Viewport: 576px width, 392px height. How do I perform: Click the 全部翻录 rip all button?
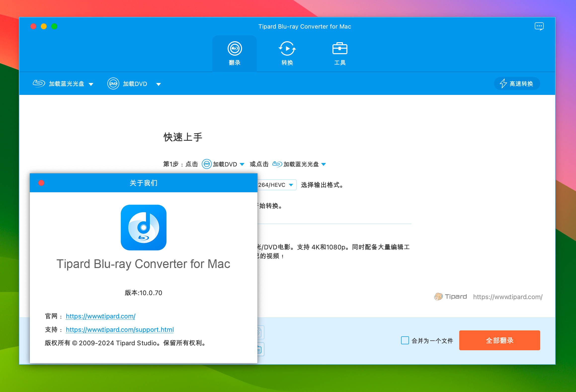(x=499, y=340)
